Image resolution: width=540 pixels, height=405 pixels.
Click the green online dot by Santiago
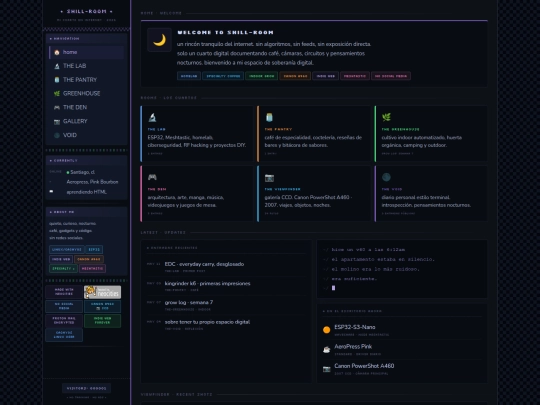68,173
